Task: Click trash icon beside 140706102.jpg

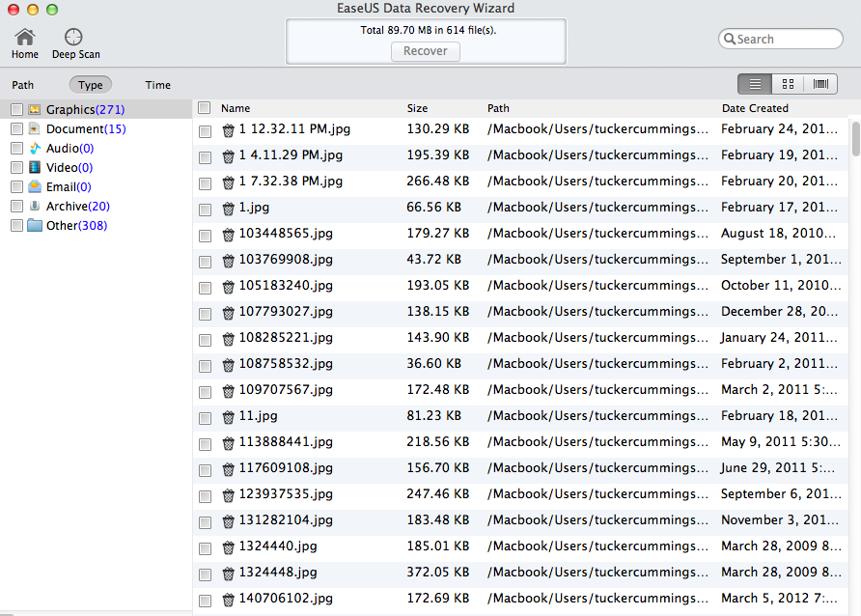Action: (x=229, y=600)
